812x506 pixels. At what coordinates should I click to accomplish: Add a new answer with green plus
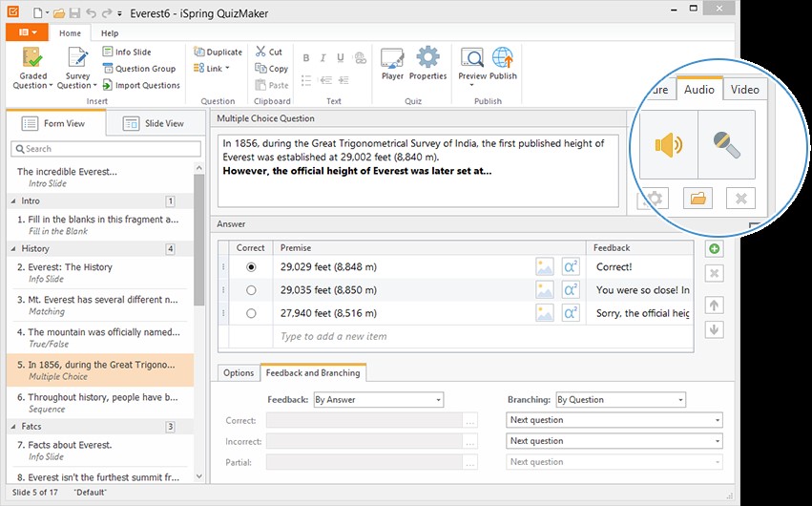(x=714, y=248)
